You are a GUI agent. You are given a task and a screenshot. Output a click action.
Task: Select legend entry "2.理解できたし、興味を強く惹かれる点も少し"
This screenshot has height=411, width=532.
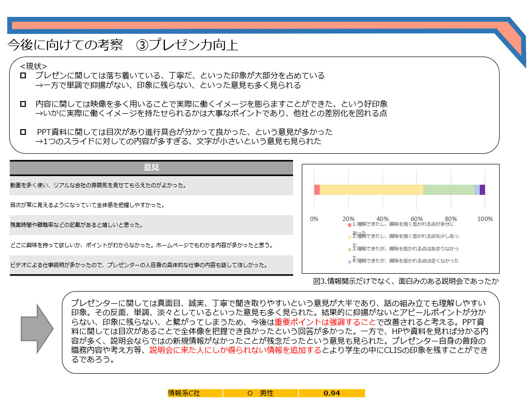(405, 236)
